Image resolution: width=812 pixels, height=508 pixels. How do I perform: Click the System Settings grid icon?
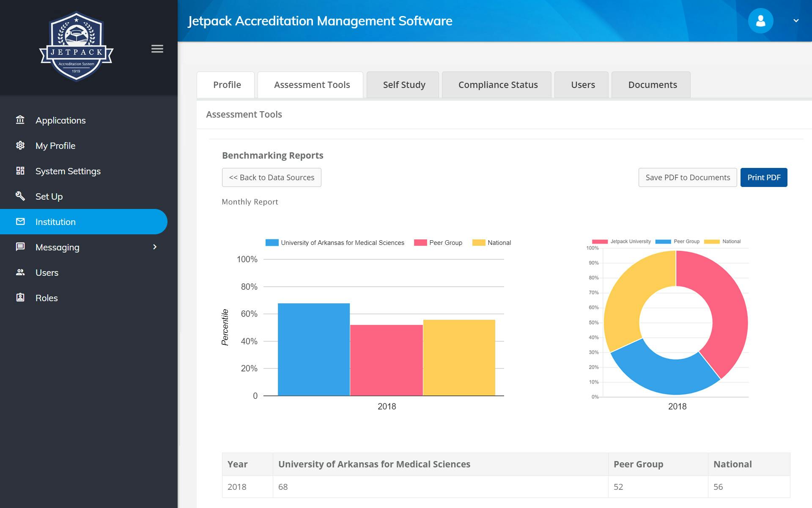(x=20, y=171)
